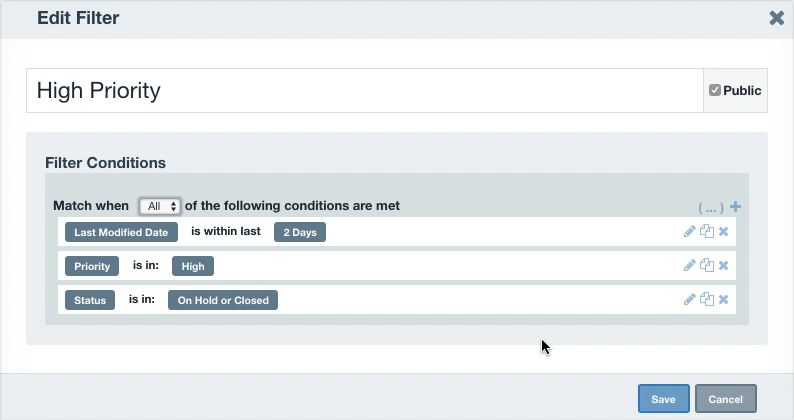Close the Edit Filter dialog

776,18
